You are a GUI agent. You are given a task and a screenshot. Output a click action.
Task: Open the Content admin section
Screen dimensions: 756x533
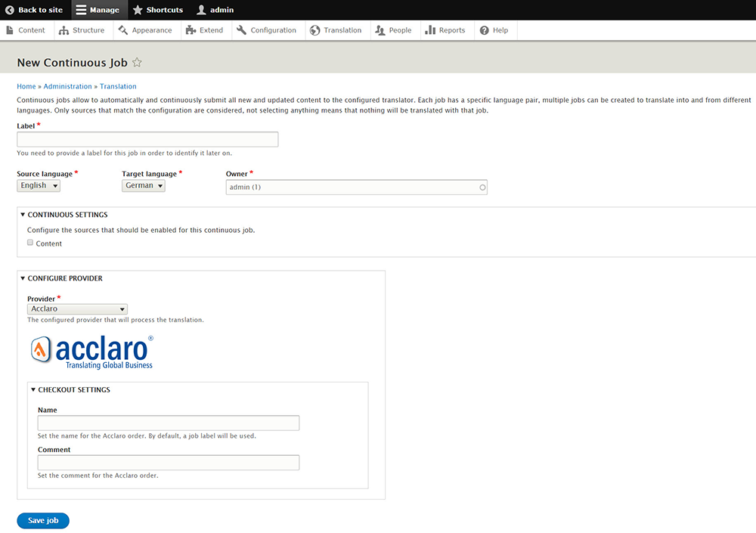tap(26, 30)
